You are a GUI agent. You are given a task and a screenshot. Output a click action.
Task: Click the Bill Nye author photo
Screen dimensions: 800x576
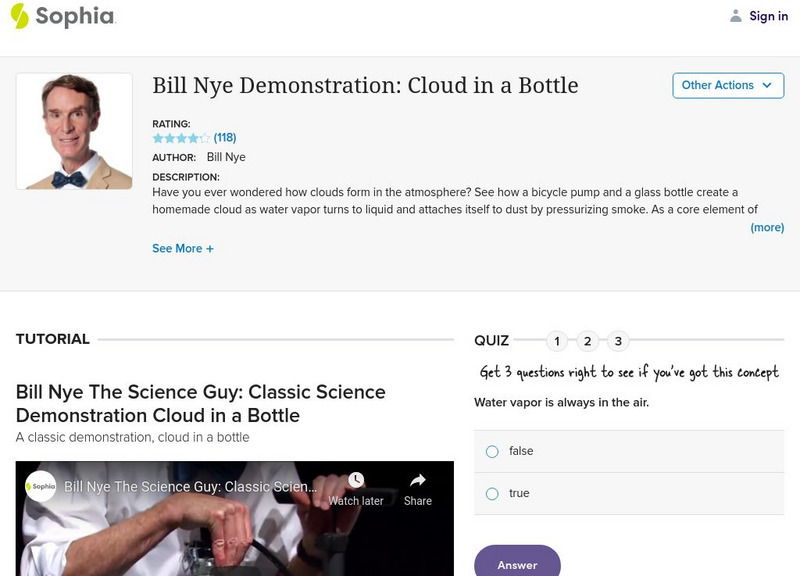74,131
